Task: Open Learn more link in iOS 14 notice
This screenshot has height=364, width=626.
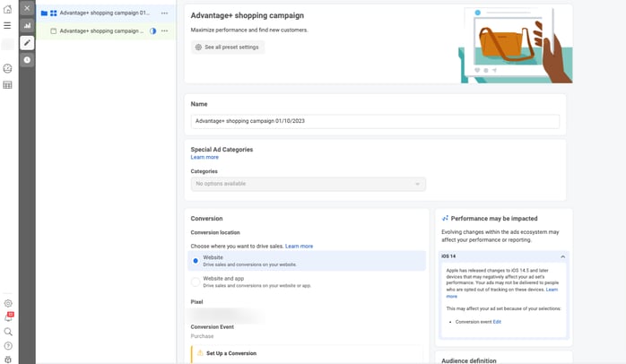Action: point(552,290)
